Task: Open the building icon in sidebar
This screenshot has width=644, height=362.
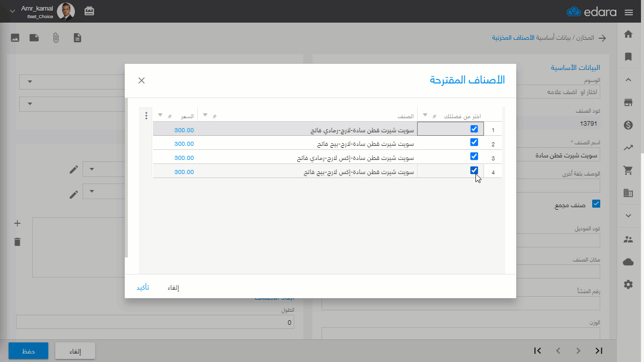Action: [628, 193]
